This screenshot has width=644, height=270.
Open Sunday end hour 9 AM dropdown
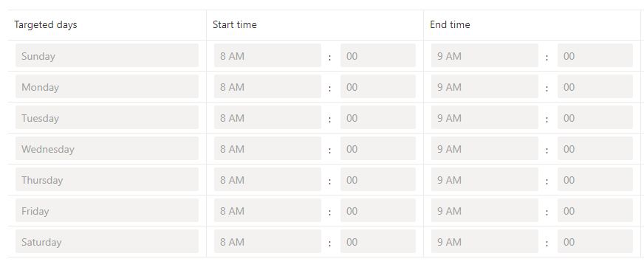[484, 55]
